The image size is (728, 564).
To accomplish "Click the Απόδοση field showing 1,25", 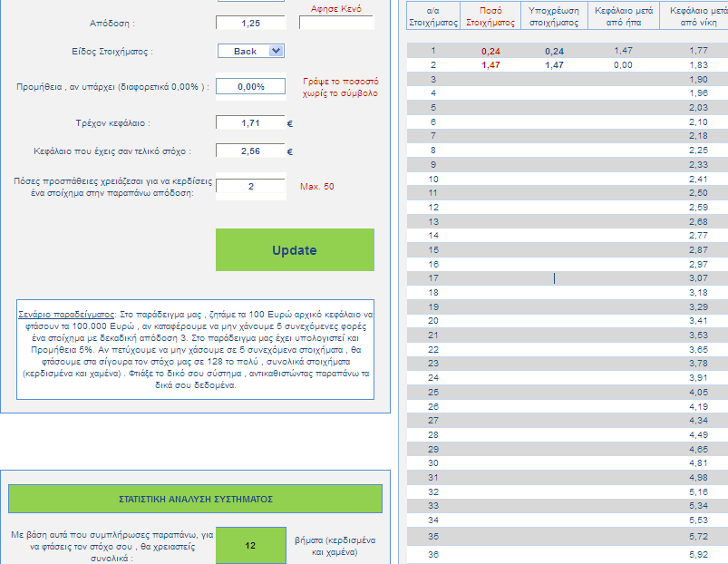I will 251,23.
